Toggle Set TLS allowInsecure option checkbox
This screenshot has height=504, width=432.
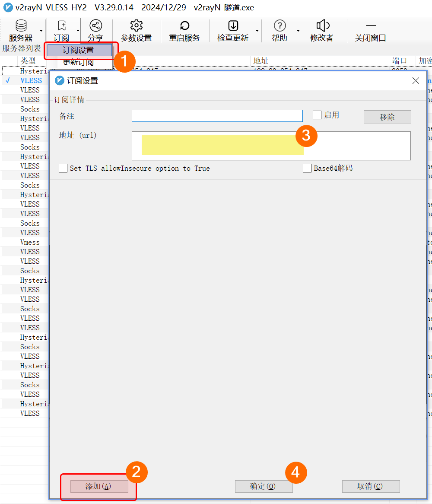pos(63,168)
